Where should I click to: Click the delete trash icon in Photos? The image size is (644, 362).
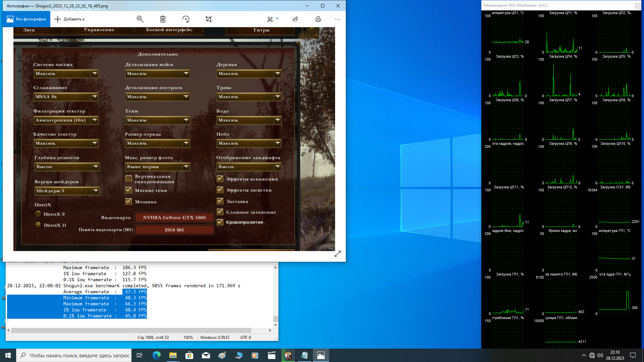(x=163, y=19)
